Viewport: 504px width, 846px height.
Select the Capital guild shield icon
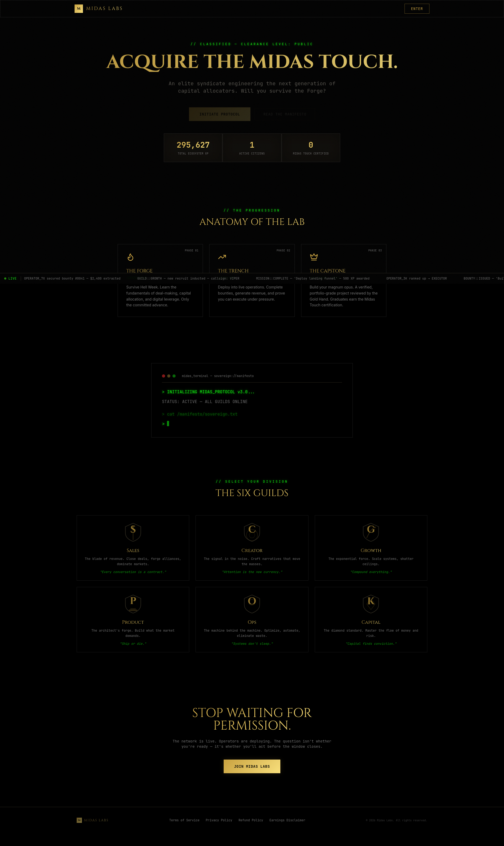371,604
